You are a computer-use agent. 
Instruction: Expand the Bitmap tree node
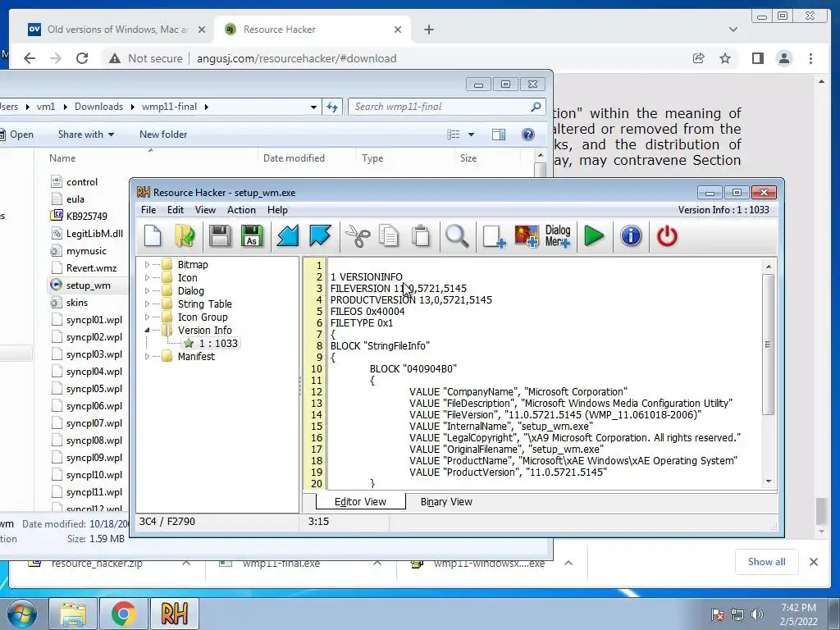[x=148, y=265]
